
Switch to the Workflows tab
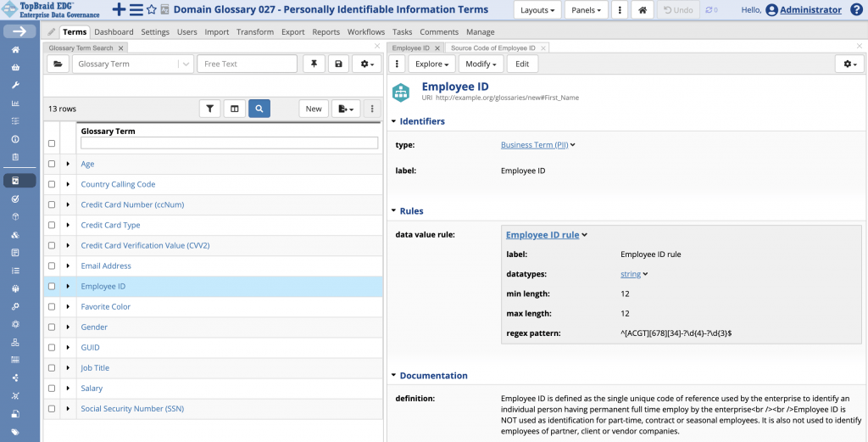[x=366, y=32]
